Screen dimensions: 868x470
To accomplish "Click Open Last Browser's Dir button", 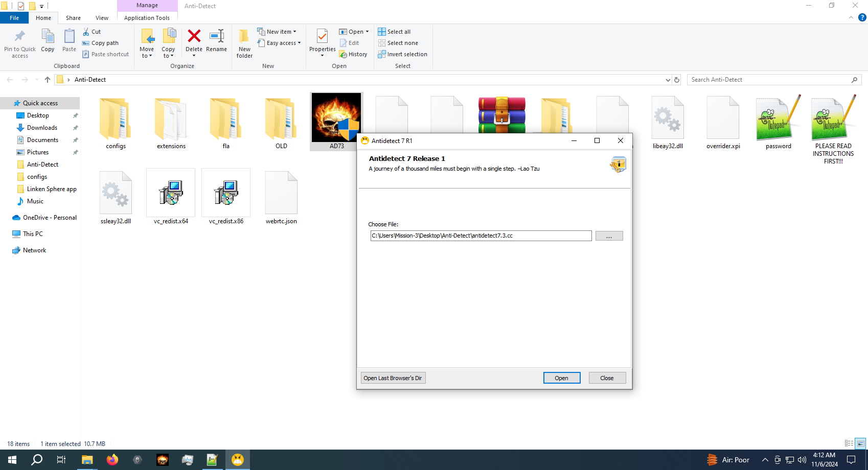I will click(x=393, y=378).
